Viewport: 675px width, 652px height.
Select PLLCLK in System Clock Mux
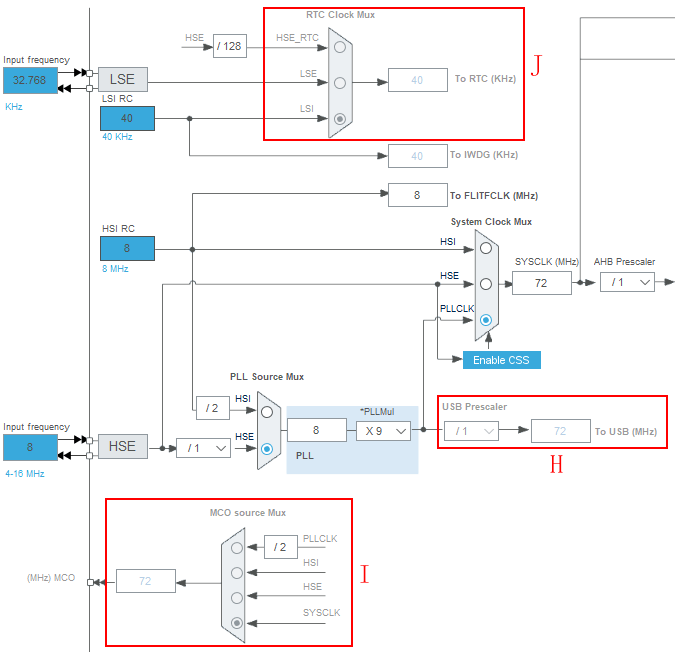click(485, 320)
